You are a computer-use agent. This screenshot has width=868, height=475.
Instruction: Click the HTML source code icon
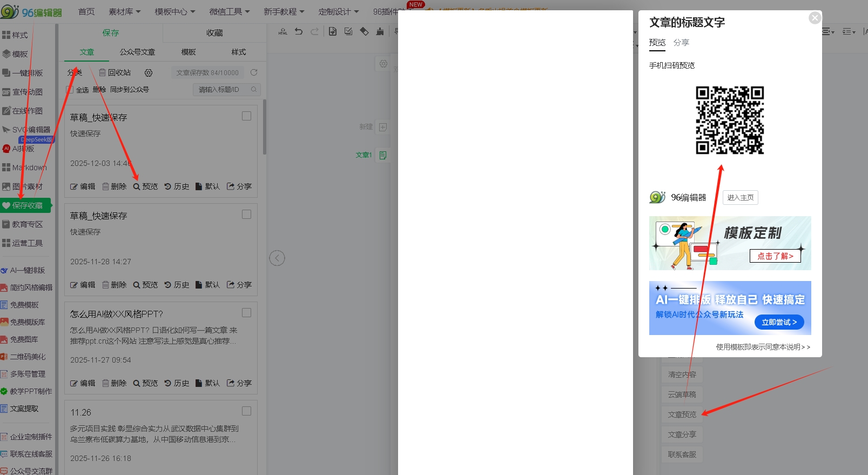click(282, 32)
